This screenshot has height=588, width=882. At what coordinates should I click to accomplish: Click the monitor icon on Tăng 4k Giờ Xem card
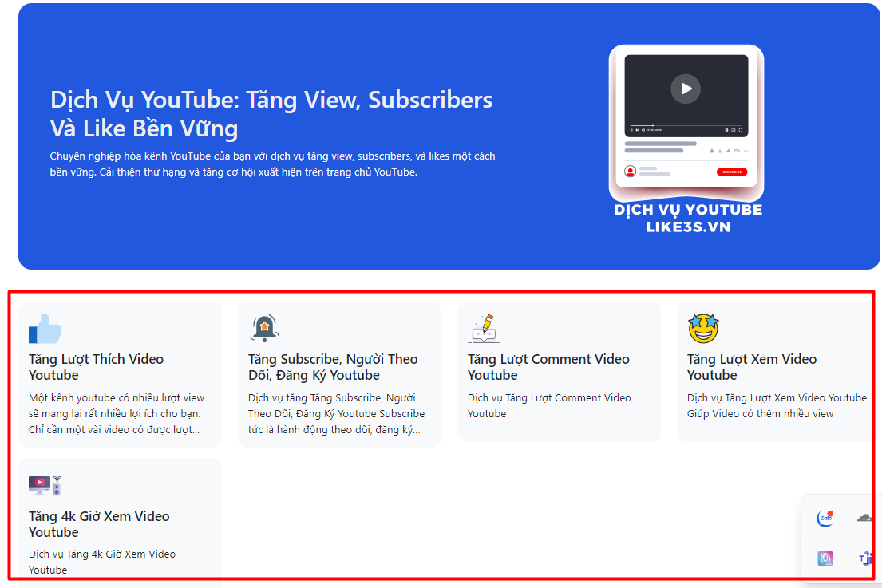[x=45, y=485]
